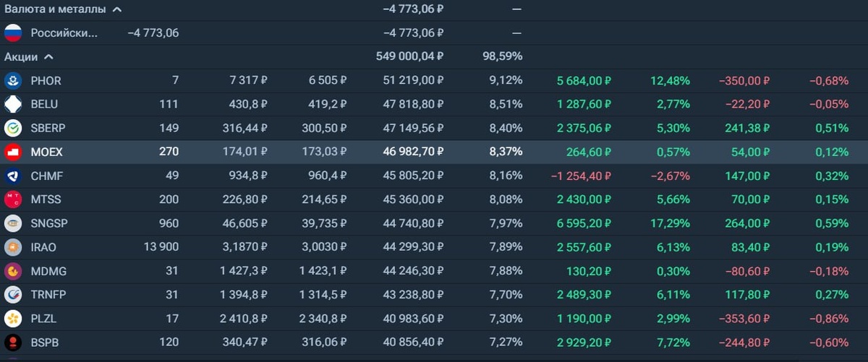The height and width of the screenshot is (362, 868).
Task: Select the PLZL ticker label
Action: (x=44, y=319)
